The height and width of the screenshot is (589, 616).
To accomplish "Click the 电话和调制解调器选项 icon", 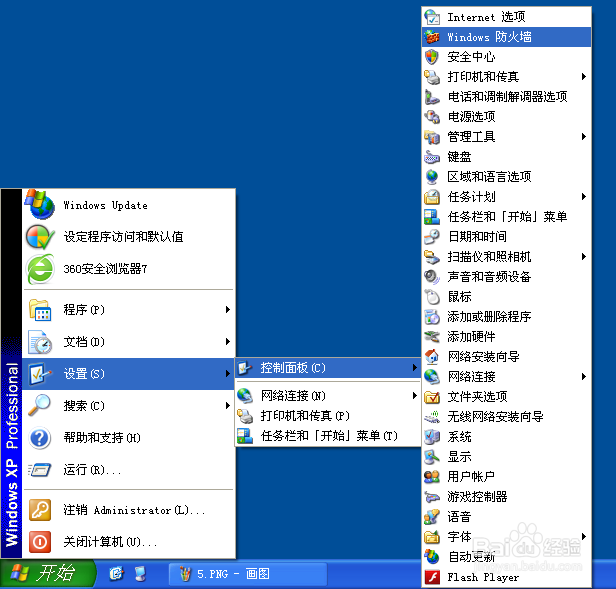I will click(x=432, y=97).
